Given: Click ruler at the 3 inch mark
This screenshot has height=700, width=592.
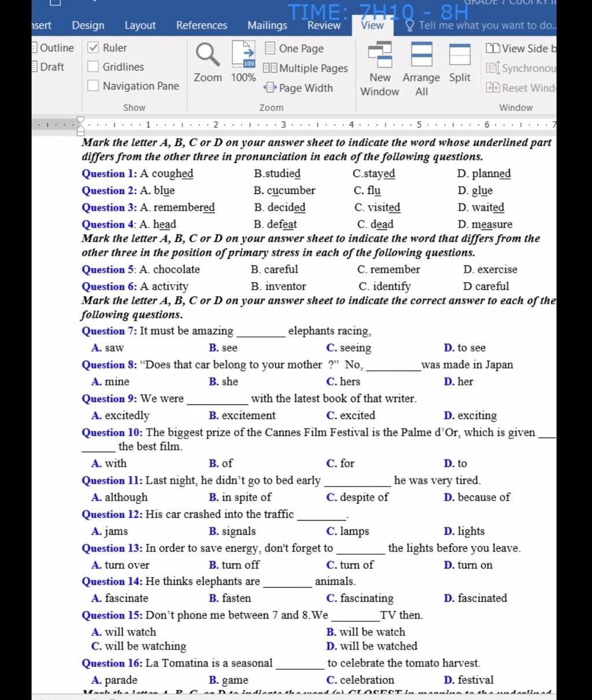Looking at the screenshot, I should (283, 125).
